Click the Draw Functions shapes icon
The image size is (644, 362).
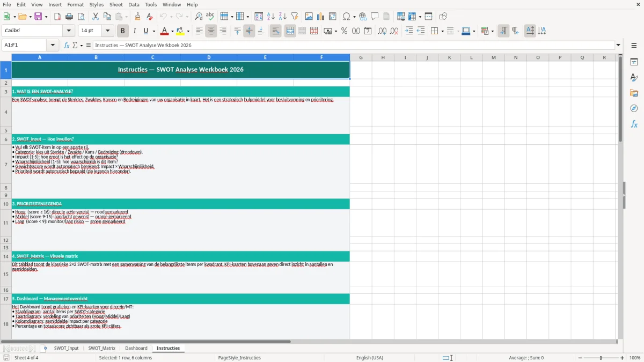tap(443, 17)
